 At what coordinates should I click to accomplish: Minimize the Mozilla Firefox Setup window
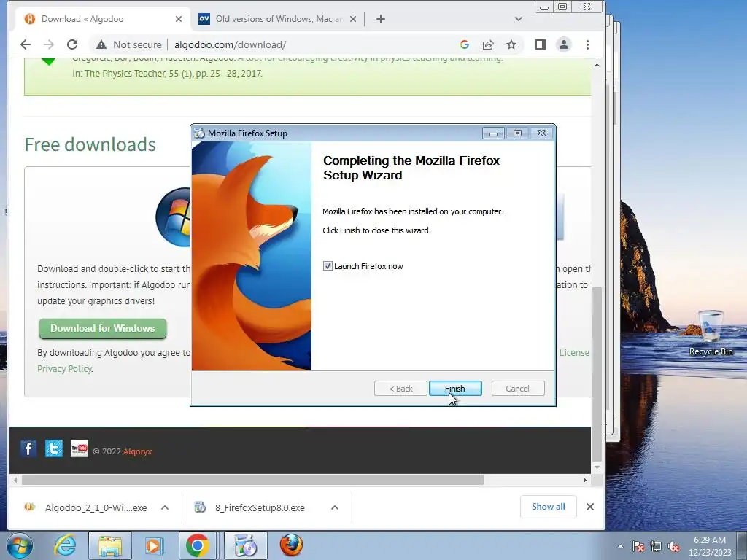point(494,133)
